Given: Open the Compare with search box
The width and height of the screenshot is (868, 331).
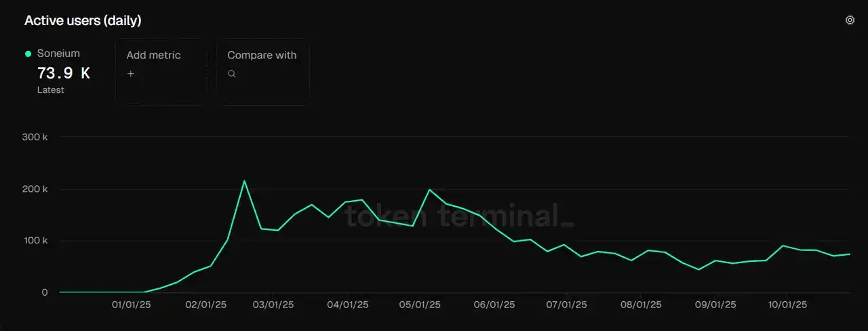Looking at the screenshot, I should [263, 72].
